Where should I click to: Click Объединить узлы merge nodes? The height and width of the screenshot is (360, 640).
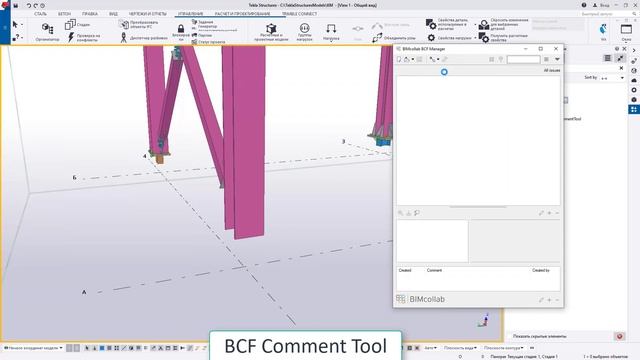pos(394,38)
